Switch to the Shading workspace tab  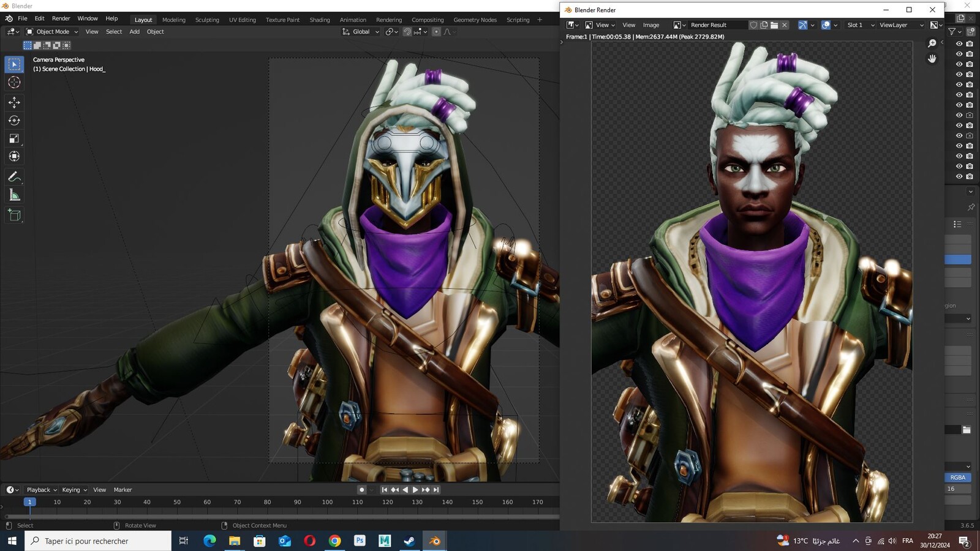pos(320,20)
